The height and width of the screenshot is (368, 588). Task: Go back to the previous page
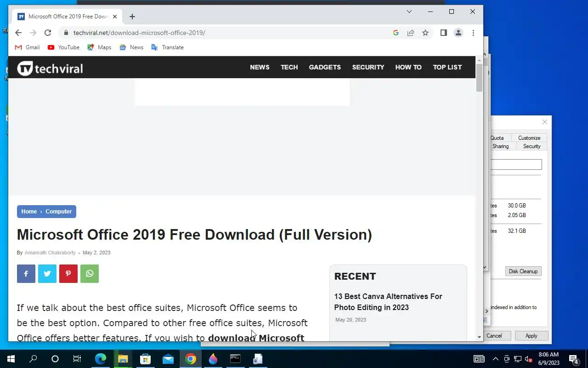coord(18,33)
